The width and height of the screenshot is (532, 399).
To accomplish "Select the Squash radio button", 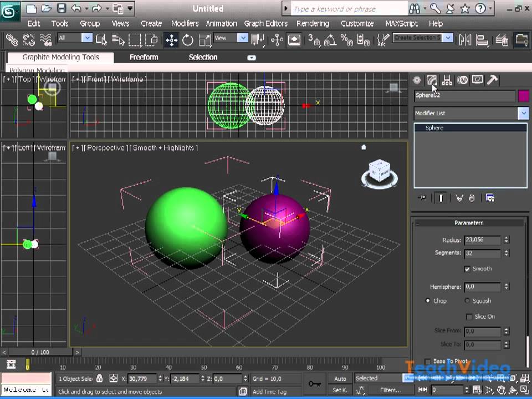I will coord(467,300).
